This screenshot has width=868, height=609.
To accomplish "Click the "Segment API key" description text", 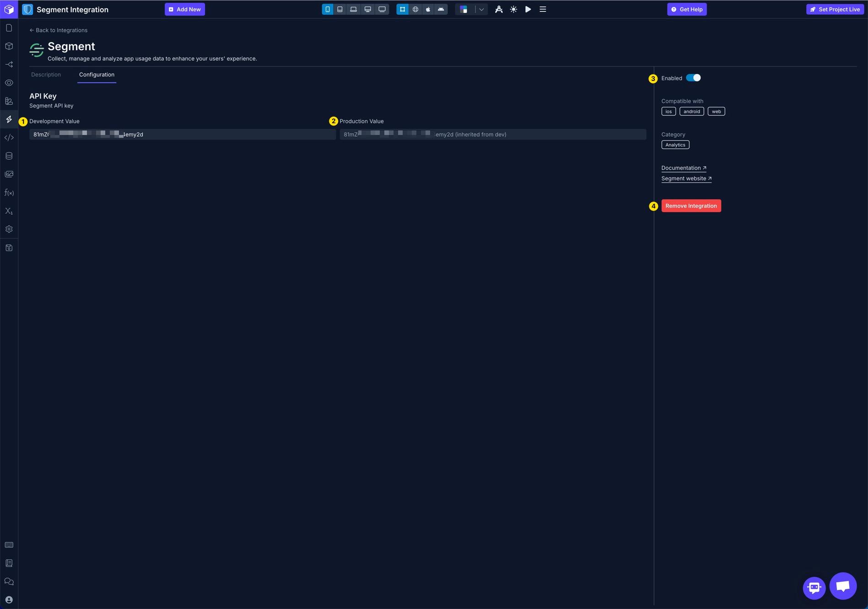I will coord(51,106).
